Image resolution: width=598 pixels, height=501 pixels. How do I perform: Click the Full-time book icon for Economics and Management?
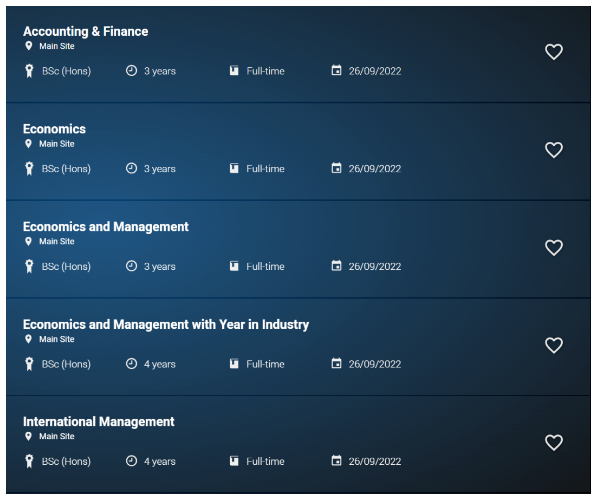(234, 266)
